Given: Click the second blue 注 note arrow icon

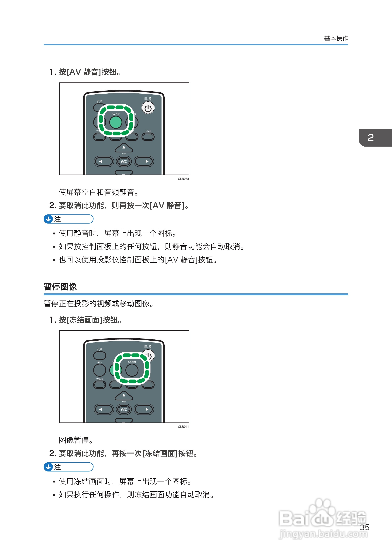Looking at the screenshot, I should pyautogui.click(x=48, y=467).
